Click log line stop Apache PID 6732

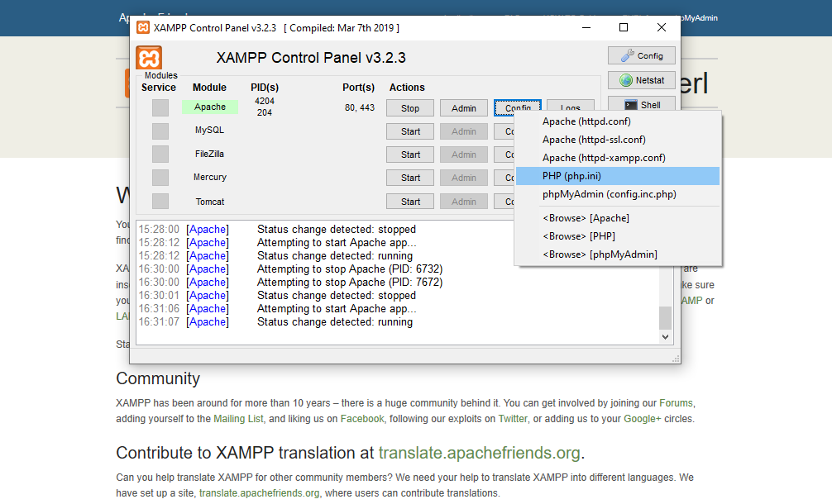click(x=290, y=269)
